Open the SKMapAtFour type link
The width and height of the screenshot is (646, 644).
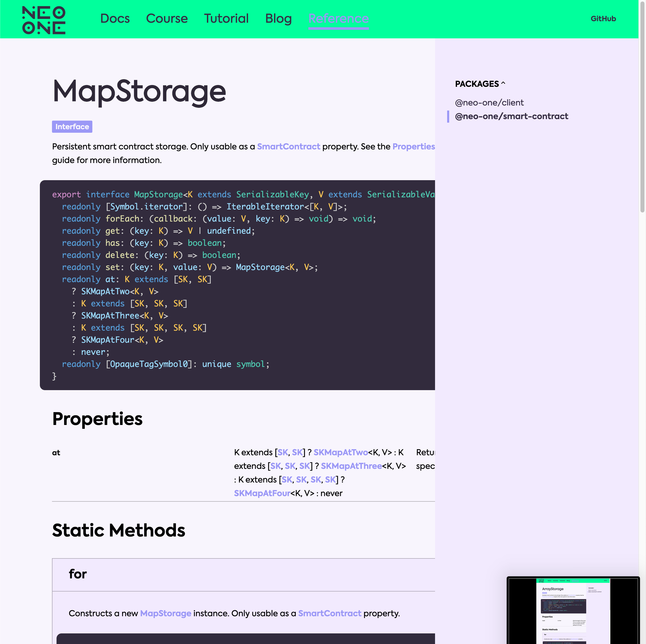click(x=262, y=493)
